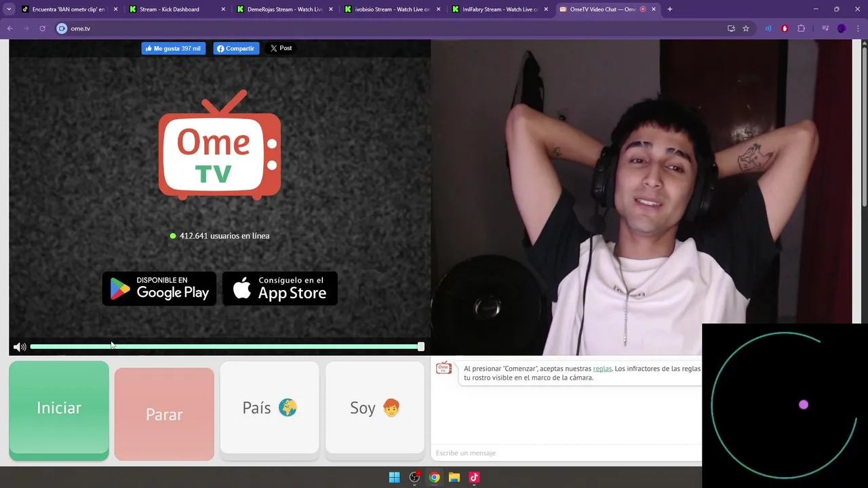Focus the Escribe un mensaje field
The height and width of the screenshot is (488, 868).
point(566,453)
